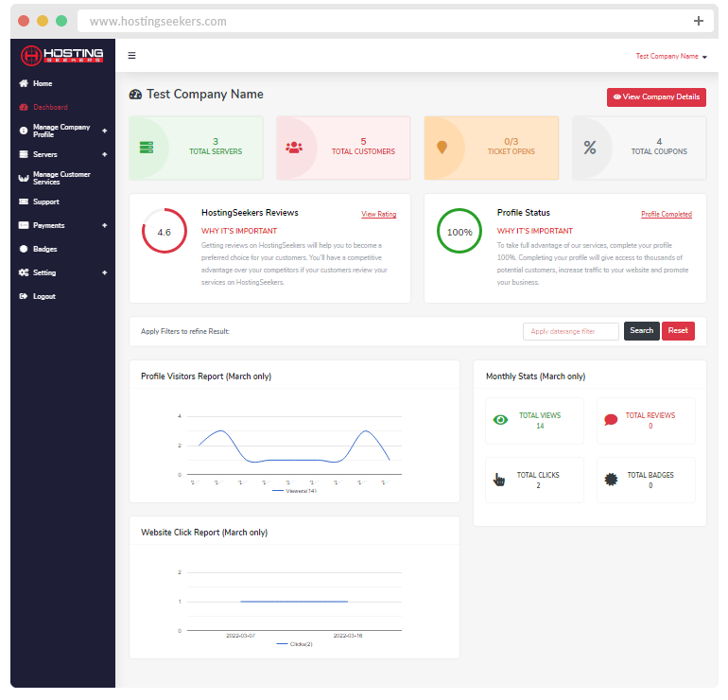Viewport: 728px width, 700px height.
Task: Click the green server icon in Total Servers card
Action: tap(147, 148)
